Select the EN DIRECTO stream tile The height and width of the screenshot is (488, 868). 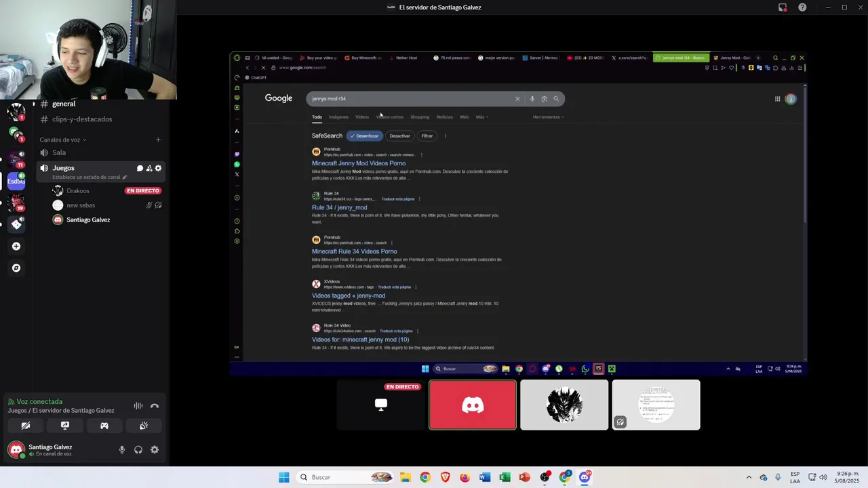point(381,405)
